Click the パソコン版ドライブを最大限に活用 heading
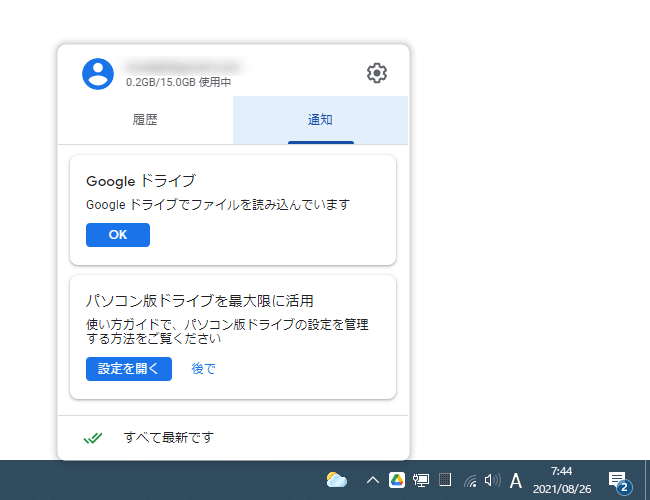The width and height of the screenshot is (650, 500). point(199,301)
